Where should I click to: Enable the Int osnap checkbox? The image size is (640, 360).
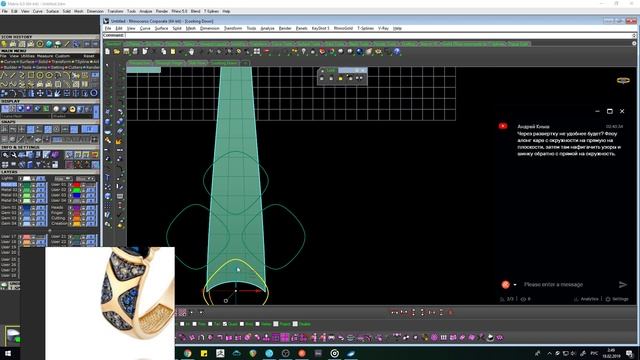[182, 324]
